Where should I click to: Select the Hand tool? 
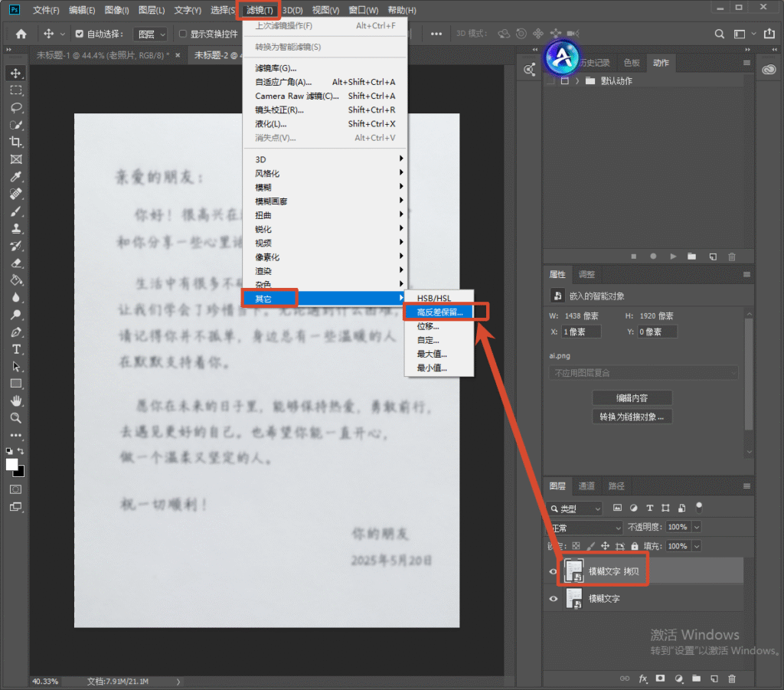pos(16,401)
